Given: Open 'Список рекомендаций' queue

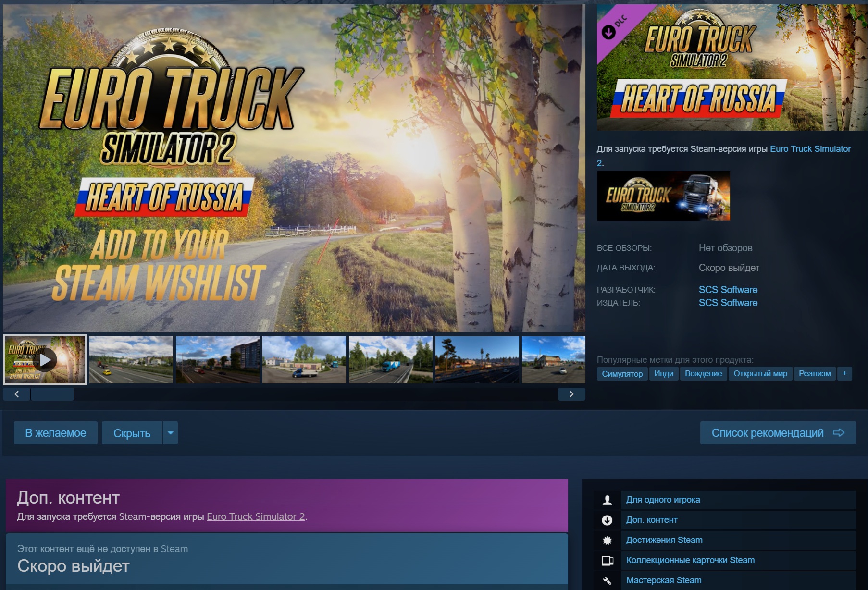Looking at the screenshot, I should point(778,433).
